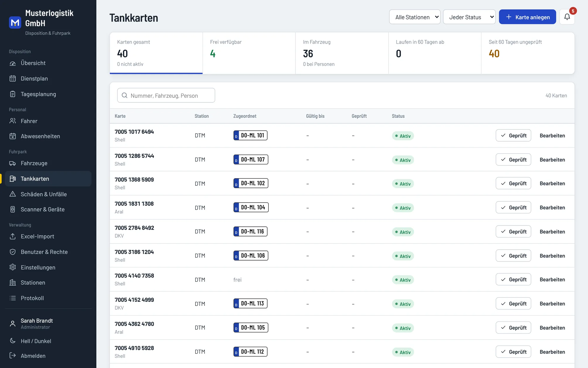The width and height of the screenshot is (588, 368).
Task: Open the Jeder Status dropdown
Action: pos(469,17)
